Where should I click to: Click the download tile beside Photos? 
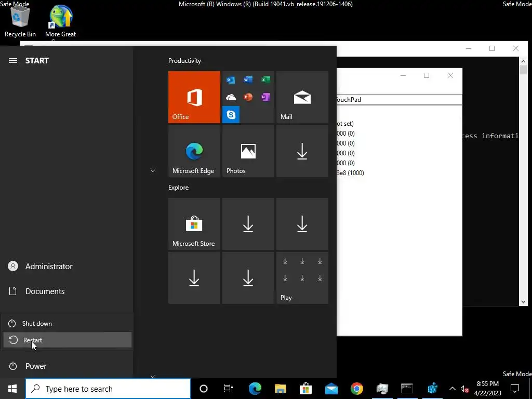[x=302, y=151]
